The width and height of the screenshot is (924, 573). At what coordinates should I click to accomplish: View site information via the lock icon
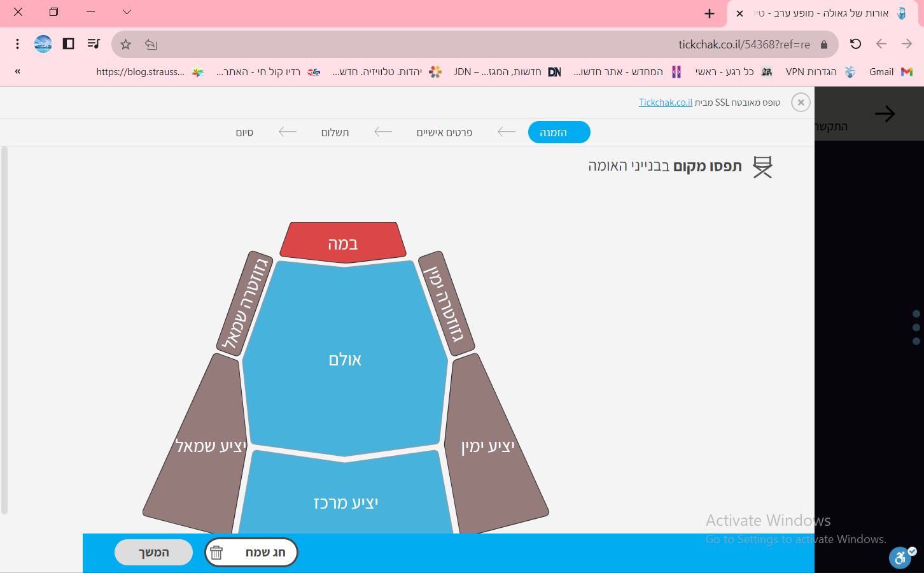[x=824, y=45]
